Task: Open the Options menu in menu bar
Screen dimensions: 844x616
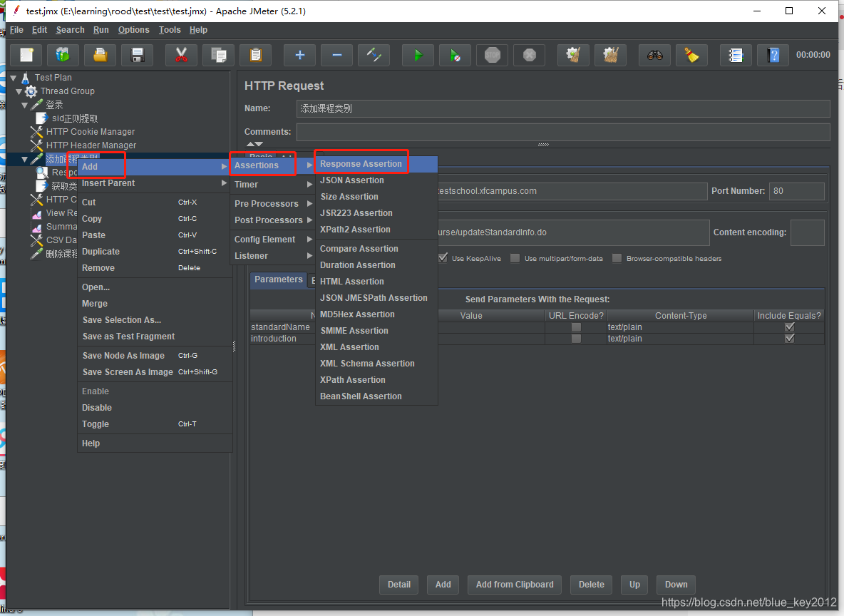Action: pos(133,30)
